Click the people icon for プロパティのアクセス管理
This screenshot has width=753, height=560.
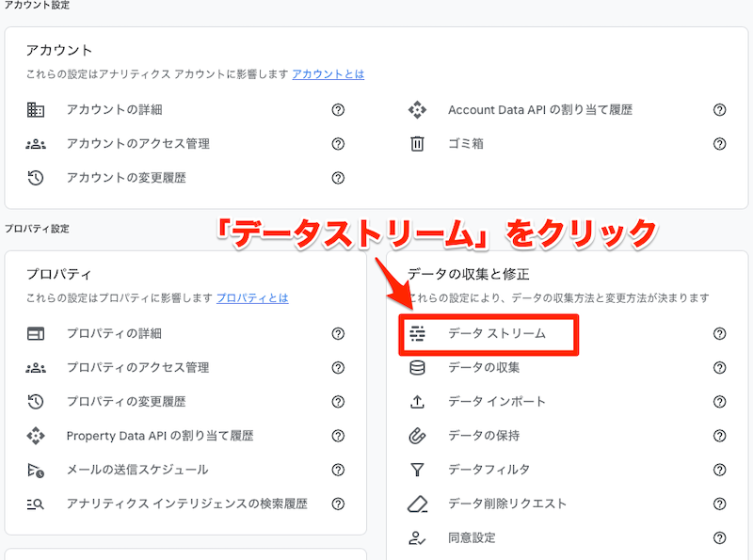tap(36, 368)
